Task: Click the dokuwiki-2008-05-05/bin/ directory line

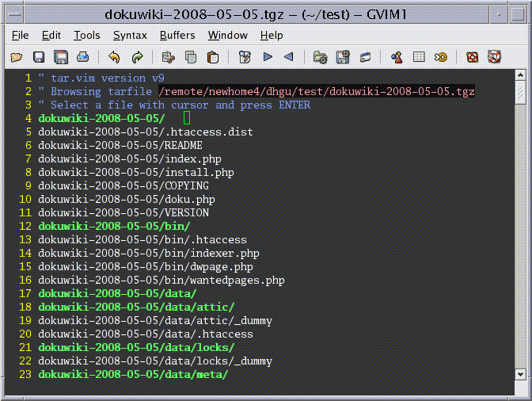Action: coord(114,226)
